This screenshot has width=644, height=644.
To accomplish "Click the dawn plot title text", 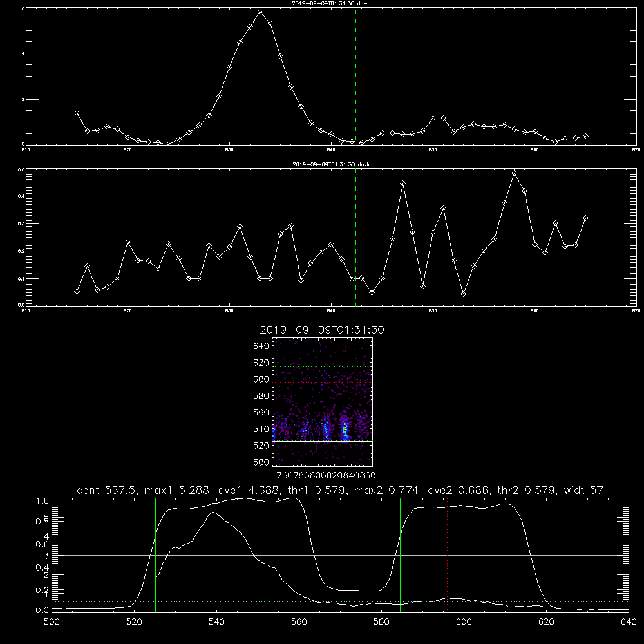I will (x=331, y=3).
